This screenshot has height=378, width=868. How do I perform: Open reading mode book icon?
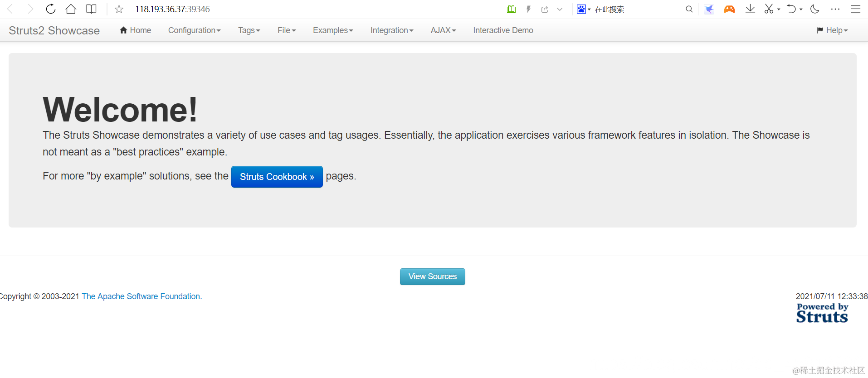[91, 9]
